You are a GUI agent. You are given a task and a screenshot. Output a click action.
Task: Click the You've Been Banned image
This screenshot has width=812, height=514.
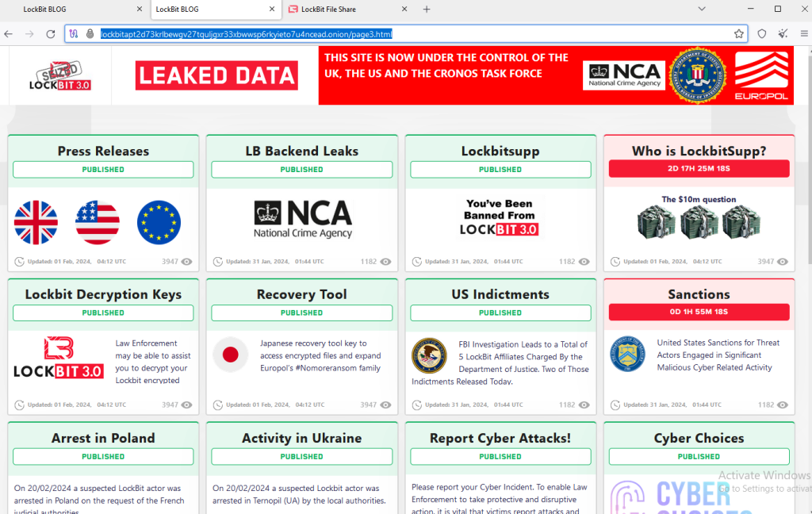(500, 217)
